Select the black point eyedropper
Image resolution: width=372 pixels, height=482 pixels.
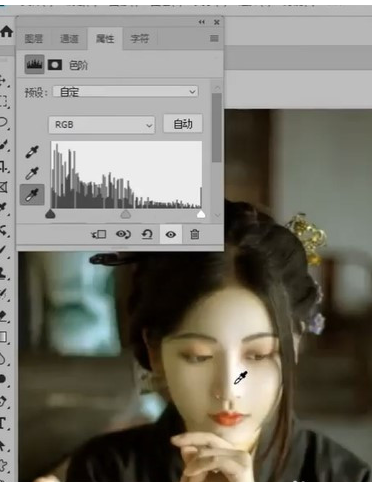click(x=32, y=152)
